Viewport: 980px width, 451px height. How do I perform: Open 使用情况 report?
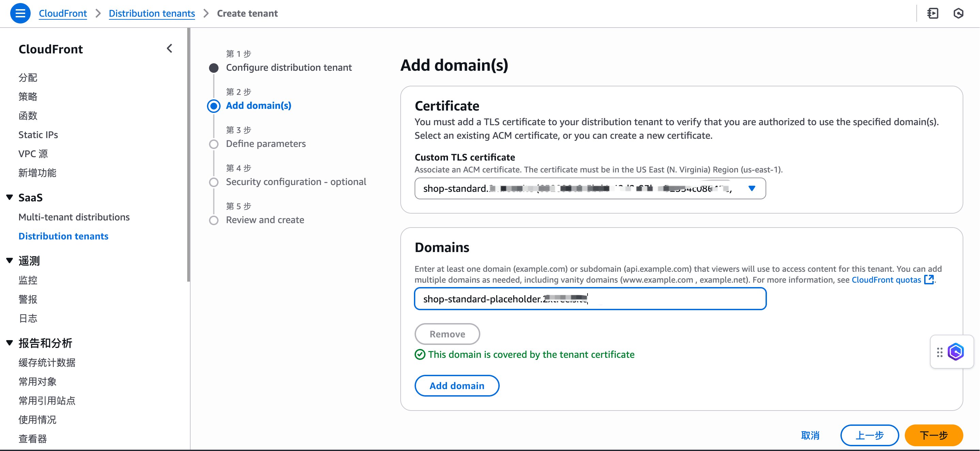(37, 419)
